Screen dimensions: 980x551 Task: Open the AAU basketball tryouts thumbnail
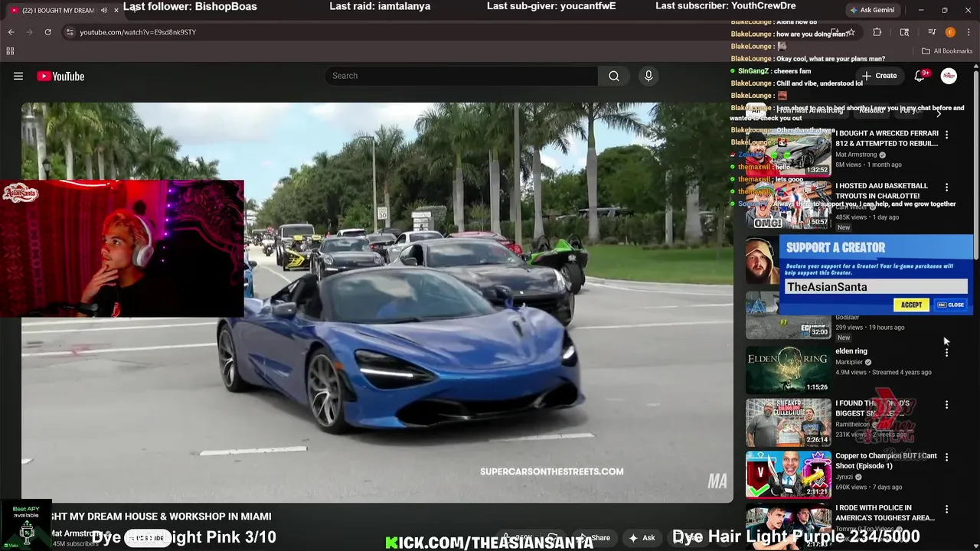pos(788,205)
